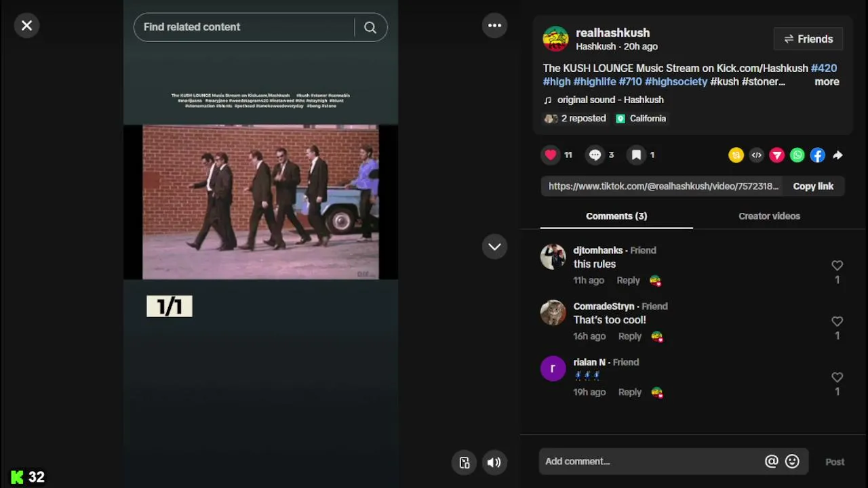Click the embed code icon

click(x=757, y=155)
